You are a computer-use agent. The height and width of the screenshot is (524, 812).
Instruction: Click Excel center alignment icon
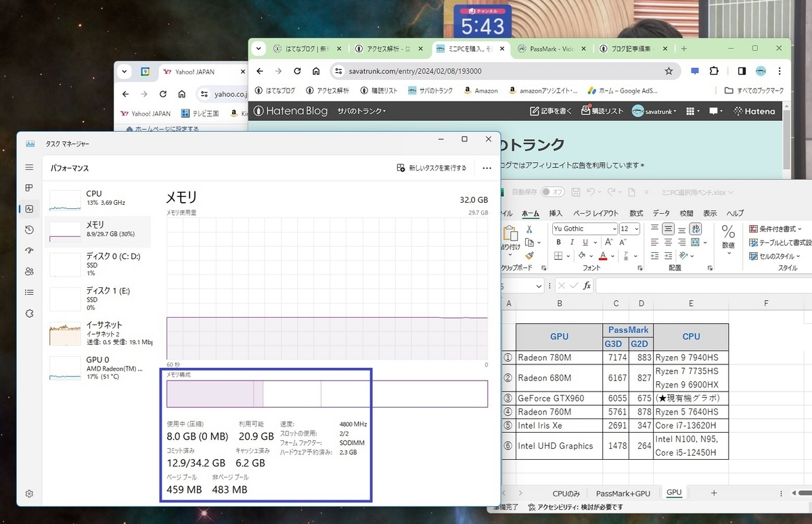pyautogui.click(x=668, y=242)
